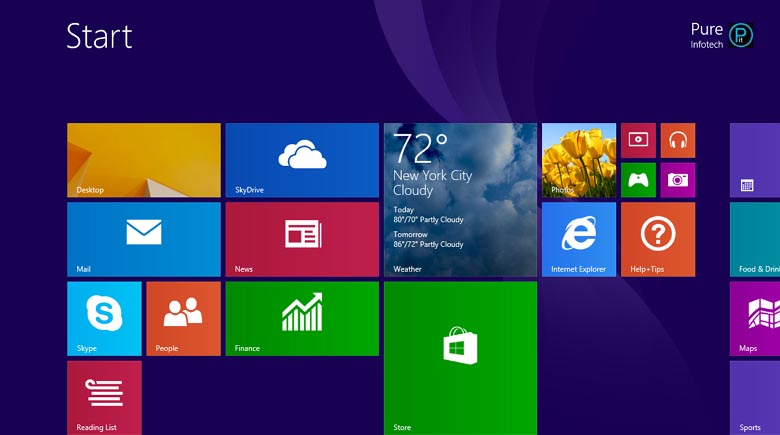Screen dimensions: 780x435
Task: Launch the Internet Explorer tile
Action: click(x=579, y=239)
